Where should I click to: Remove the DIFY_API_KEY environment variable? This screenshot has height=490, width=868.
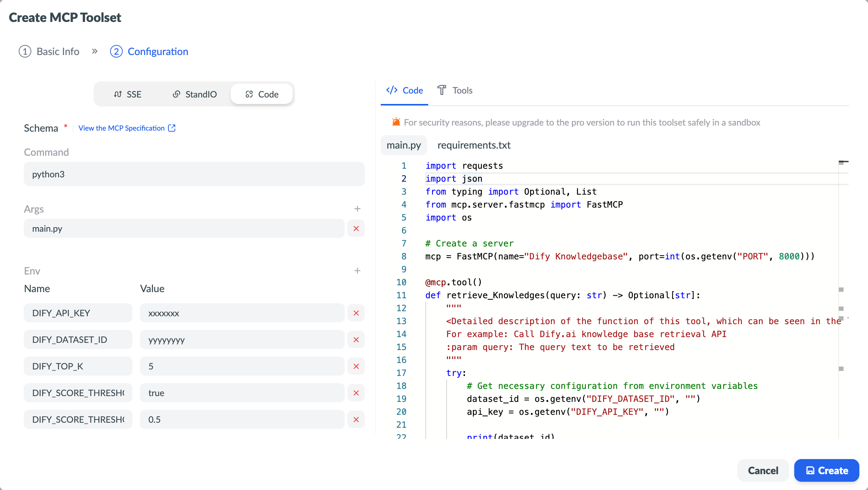click(x=356, y=313)
